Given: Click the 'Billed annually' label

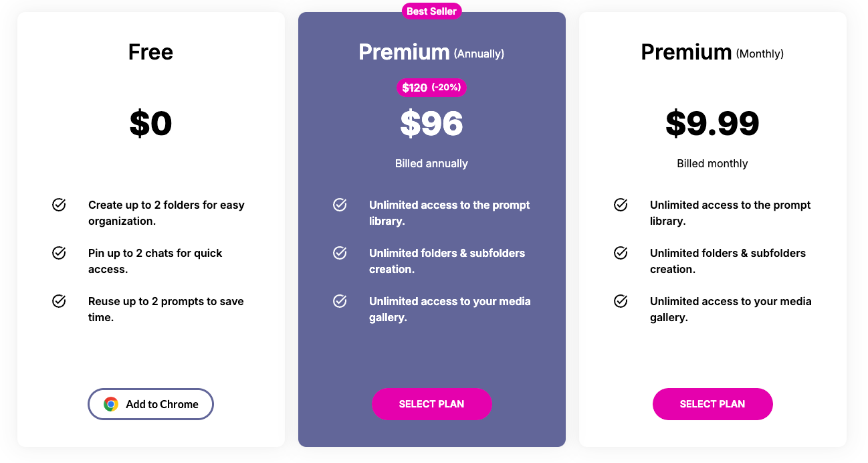Looking at the screenshot, I should point(431,163).
